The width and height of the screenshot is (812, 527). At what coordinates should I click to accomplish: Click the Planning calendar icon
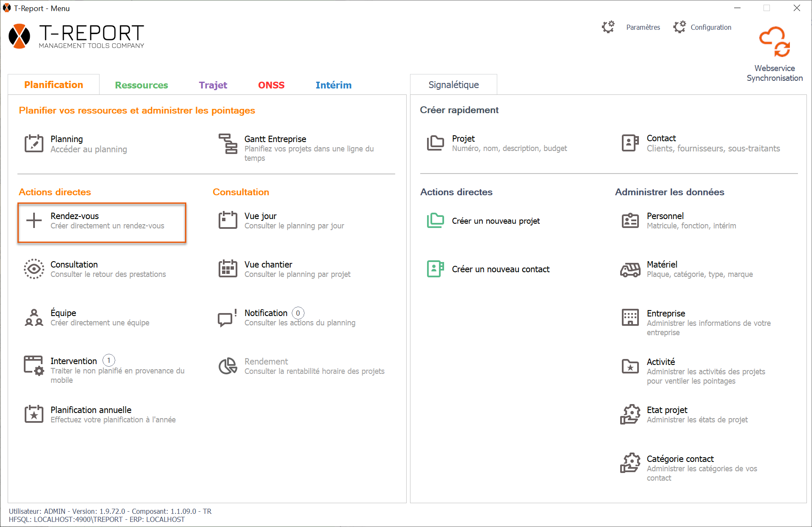tap(34, 144)
